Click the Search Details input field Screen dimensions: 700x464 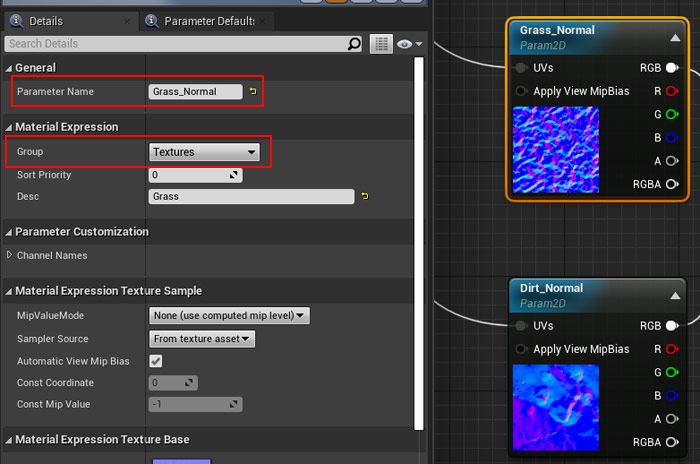point(175,44)
